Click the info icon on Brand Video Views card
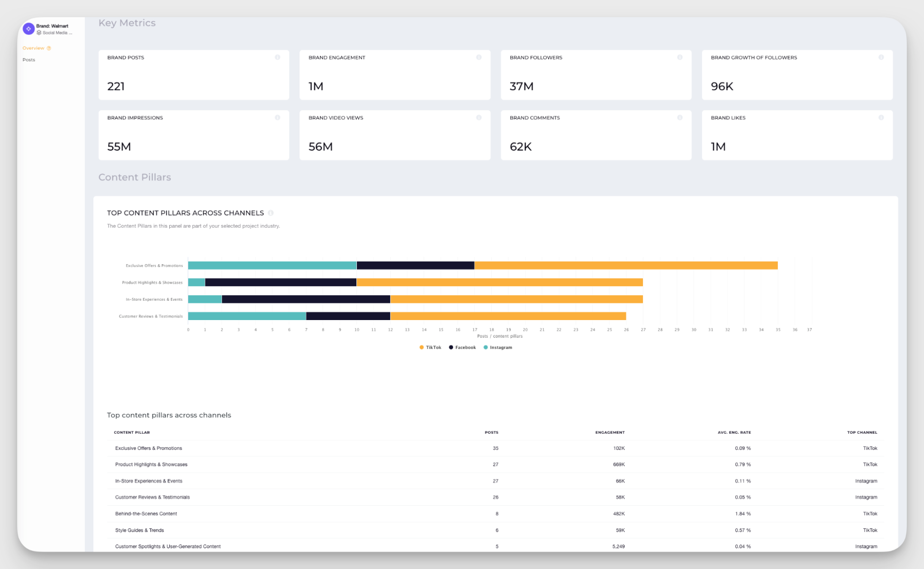924x569 pixels. (x=479, y=117)
